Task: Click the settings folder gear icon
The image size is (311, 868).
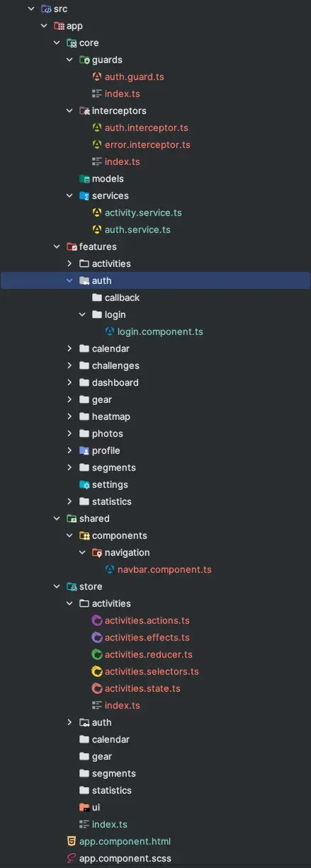Action: tap(84, 484)
